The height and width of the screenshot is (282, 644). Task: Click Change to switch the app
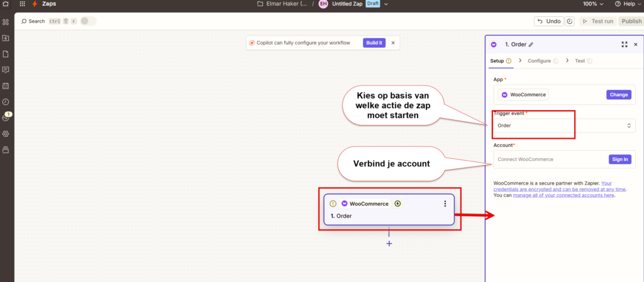click(x=619, y=95)
